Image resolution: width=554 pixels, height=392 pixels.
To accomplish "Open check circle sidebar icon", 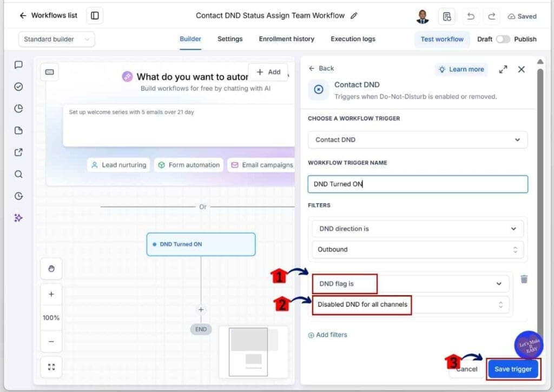I will tap(19, 87).
